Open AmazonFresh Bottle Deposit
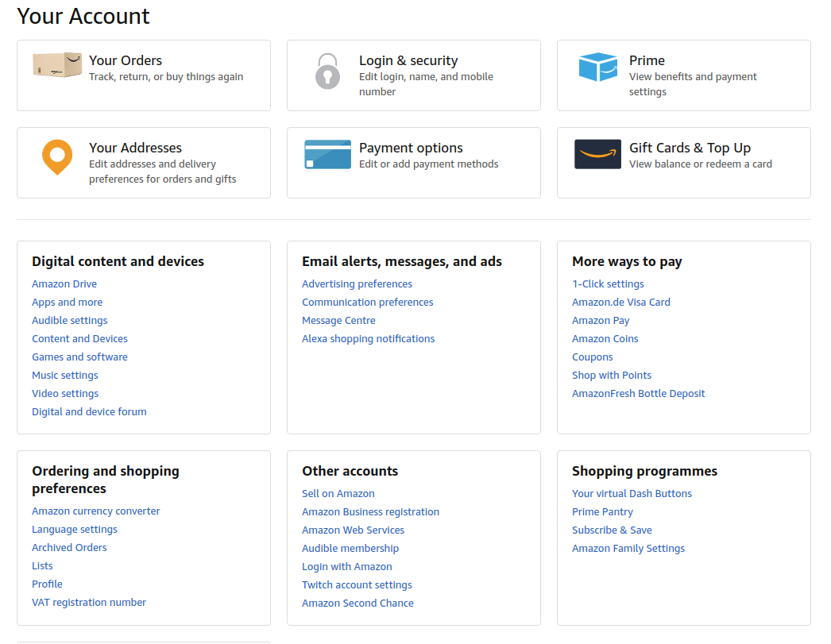831x644 pixels. click(x=638, y=394)
